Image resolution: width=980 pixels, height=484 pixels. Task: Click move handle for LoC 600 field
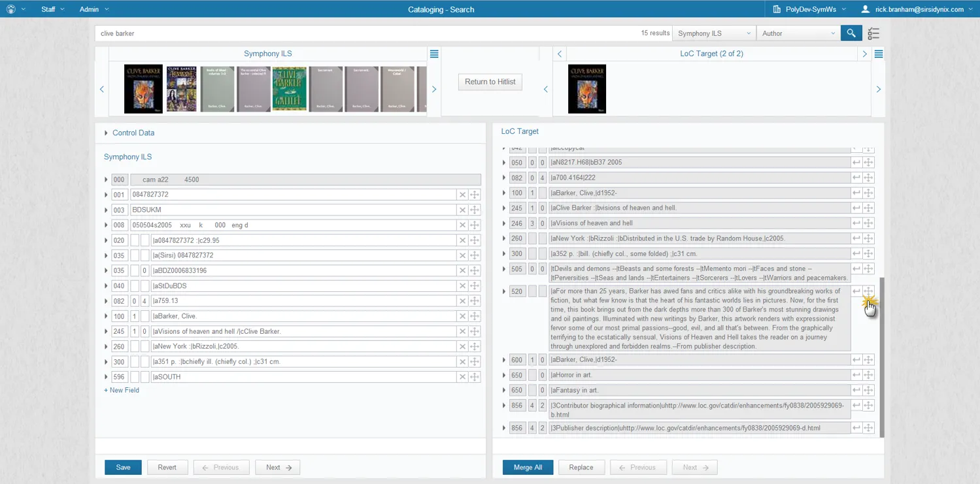coord(868,360)
